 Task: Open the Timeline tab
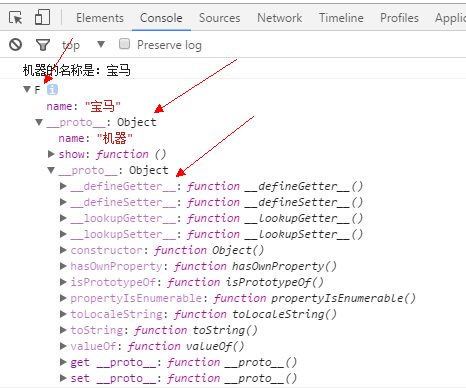click(341, 18)
